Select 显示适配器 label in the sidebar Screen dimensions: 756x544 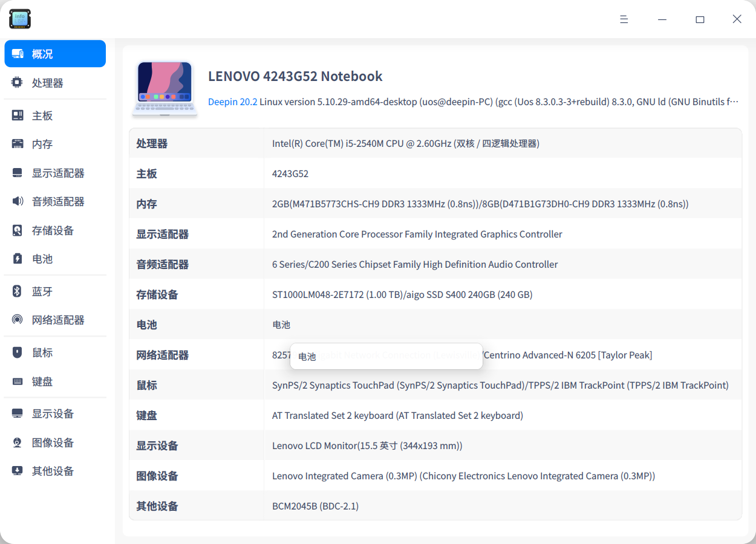[x=58, y=173]
